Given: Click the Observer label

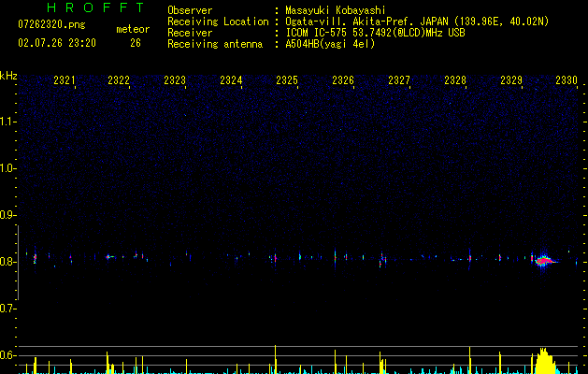Looking at the screenshot, I should 190,10.
